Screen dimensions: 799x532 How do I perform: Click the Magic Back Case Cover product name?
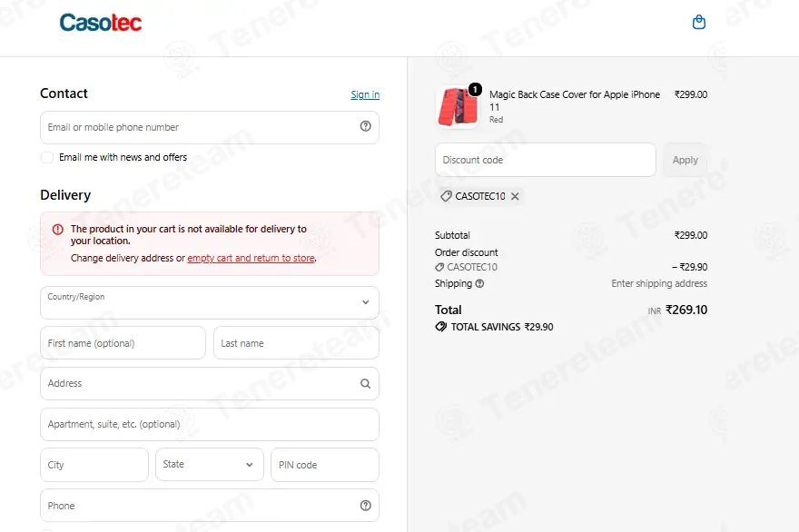click(x=574, y=101)
